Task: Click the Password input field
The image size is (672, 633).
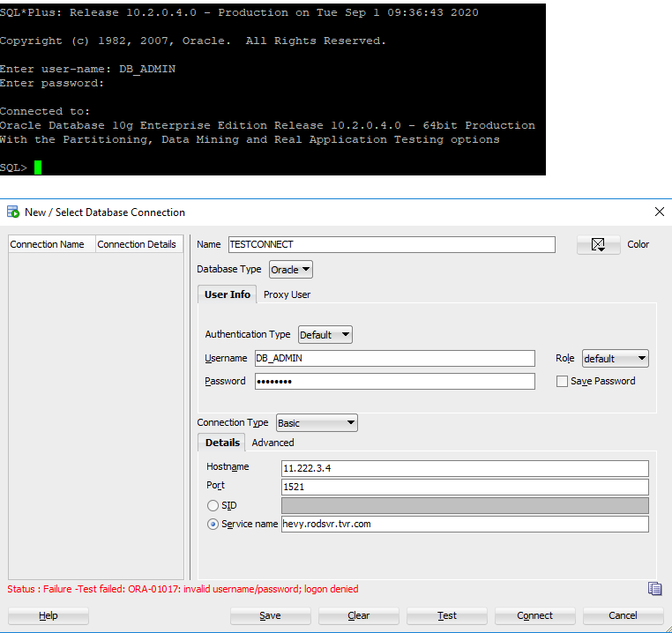Action: point(394,381)
